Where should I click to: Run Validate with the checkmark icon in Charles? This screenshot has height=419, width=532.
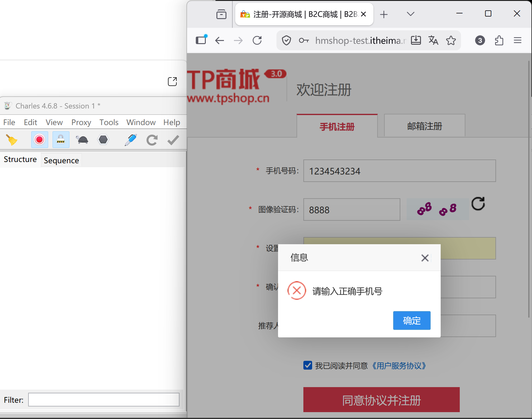173,140
